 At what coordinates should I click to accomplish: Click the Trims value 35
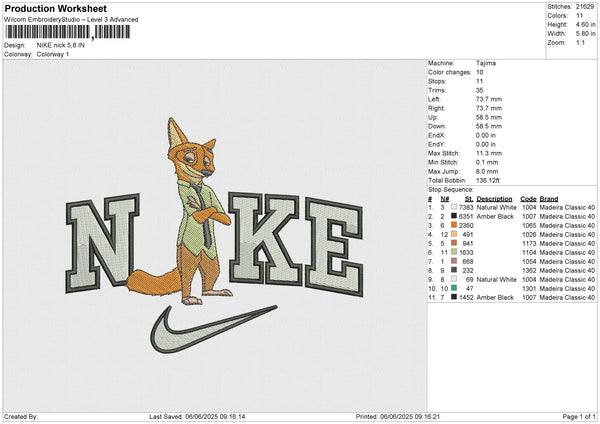[479, 90]
